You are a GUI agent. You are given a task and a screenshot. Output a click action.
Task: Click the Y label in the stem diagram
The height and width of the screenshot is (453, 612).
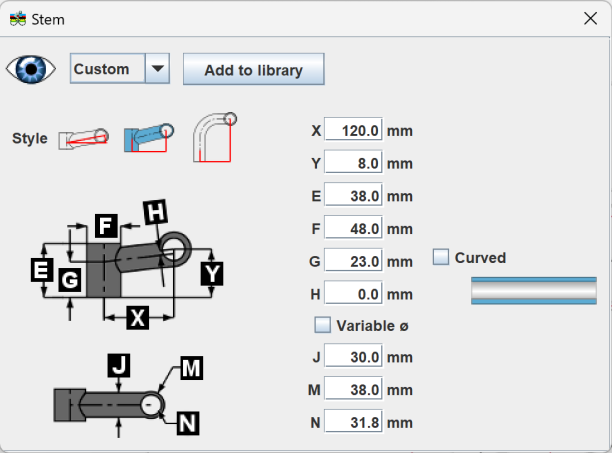[212, 274]
